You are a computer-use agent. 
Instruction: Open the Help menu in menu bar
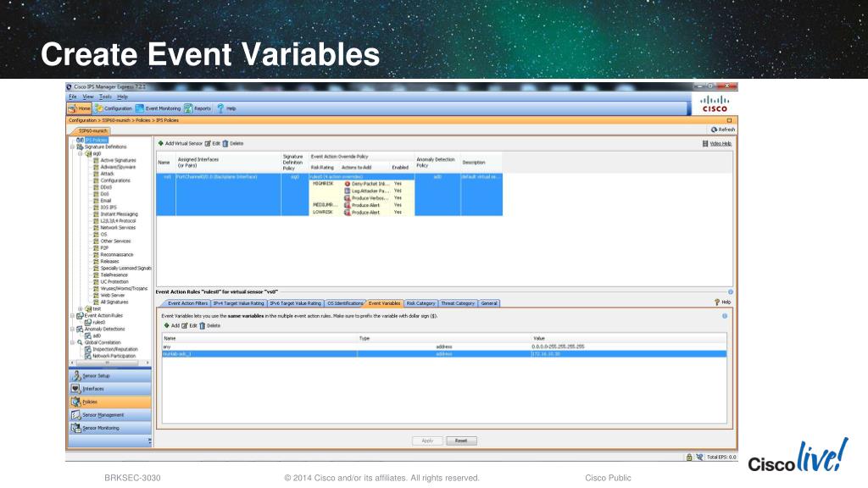click(x=122, y=97)
